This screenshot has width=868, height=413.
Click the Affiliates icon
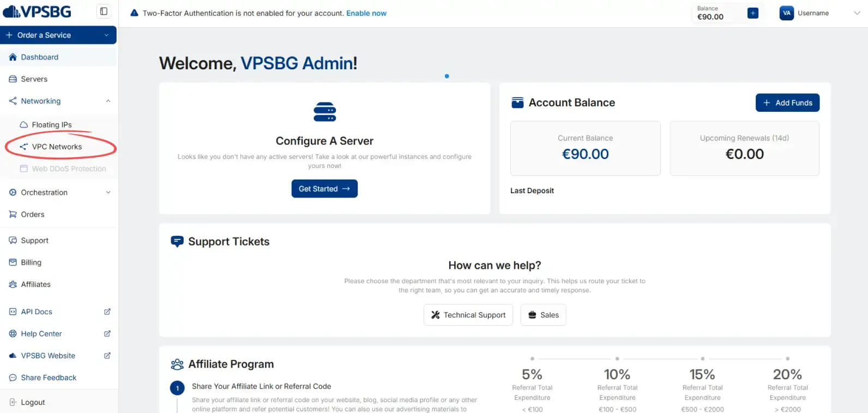tap(12, 284)
